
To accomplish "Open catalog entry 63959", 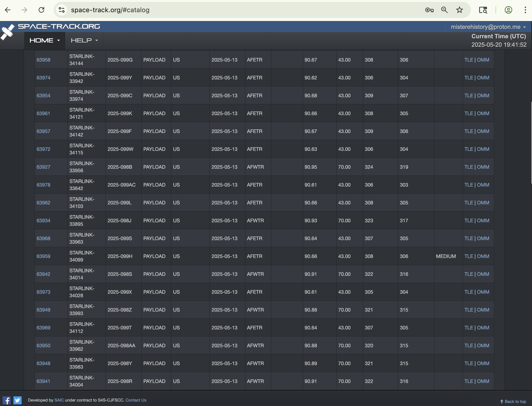I will (43, 257).
